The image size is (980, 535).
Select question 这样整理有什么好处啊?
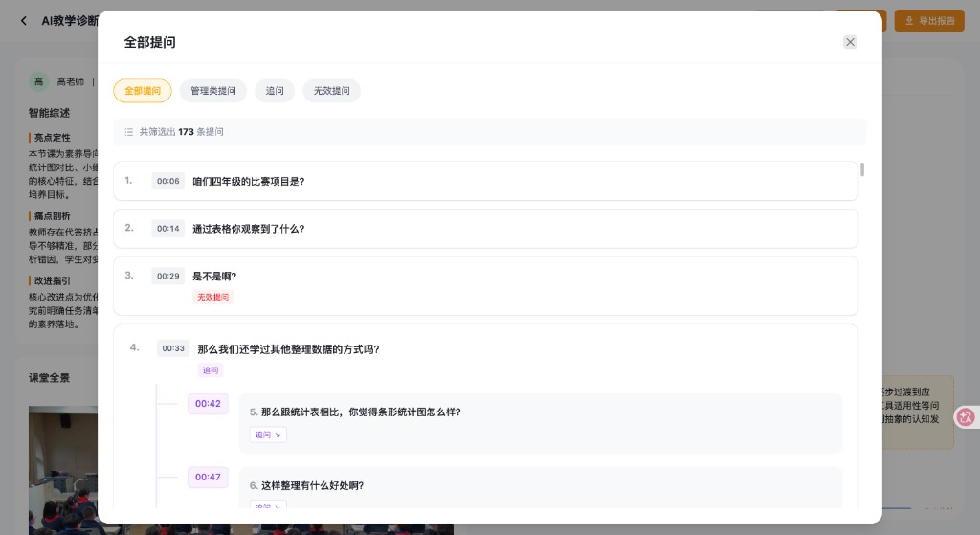click(312, 485)
